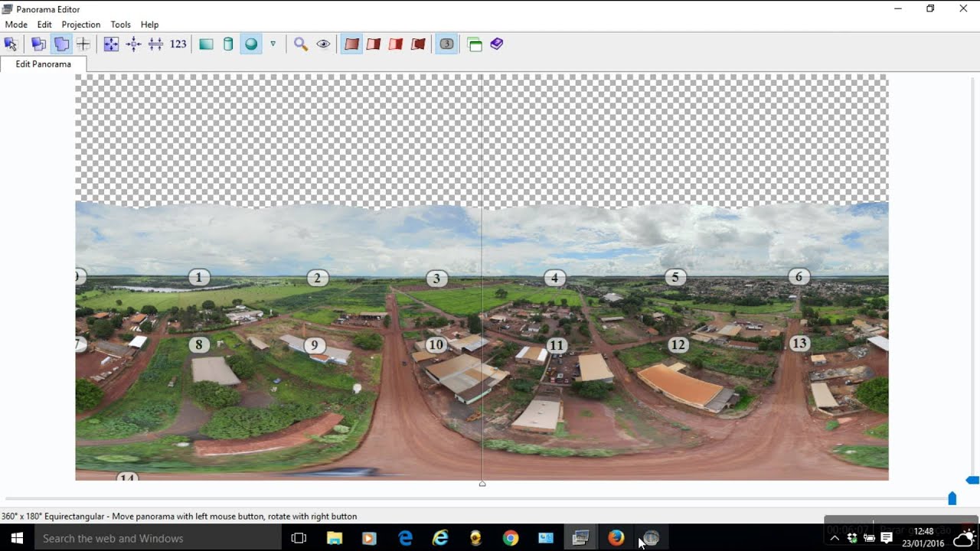Select the first red perspective mode icon

tap(351, 44)
